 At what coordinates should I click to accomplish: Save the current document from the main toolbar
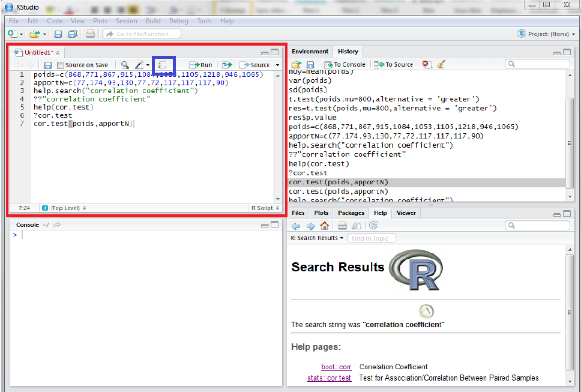[x=58, y=34]
